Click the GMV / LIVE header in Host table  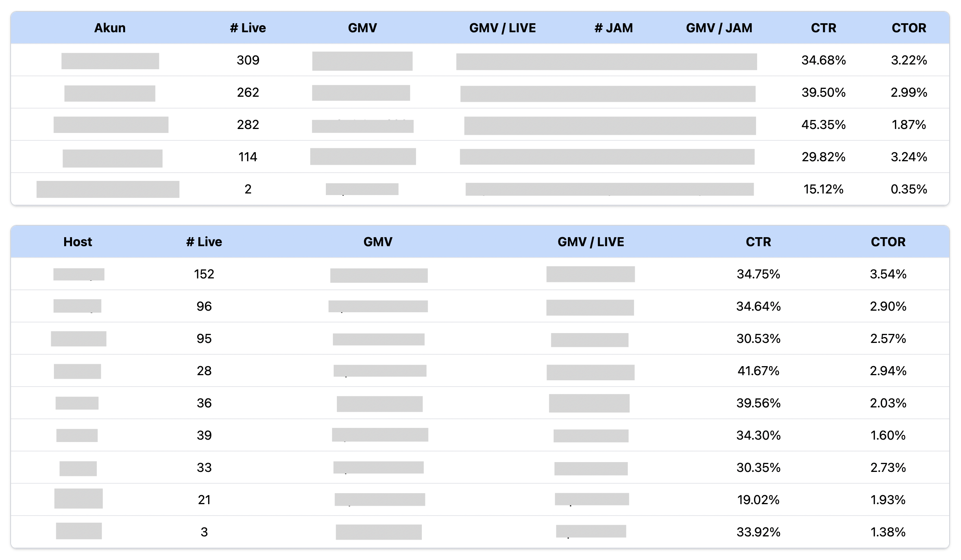tap(591, 242)
